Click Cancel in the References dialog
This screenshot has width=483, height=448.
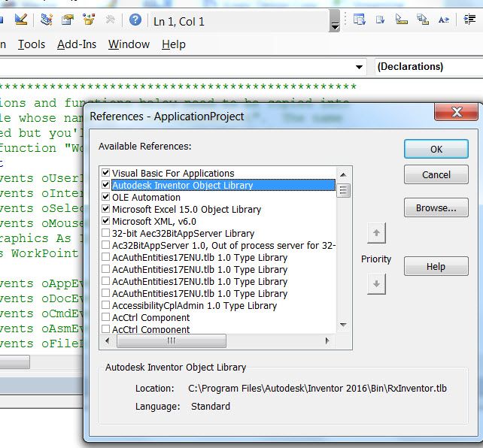(x=436, y=174)
